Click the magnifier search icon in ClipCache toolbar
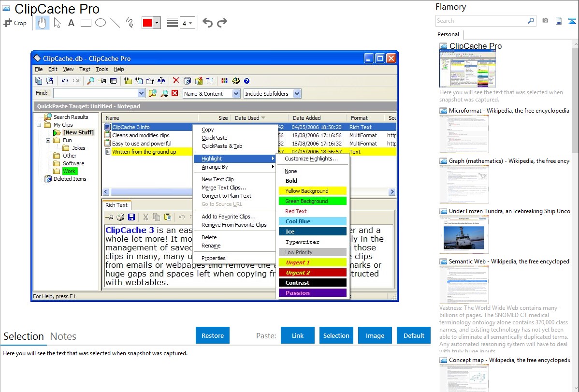 [90, 81]
